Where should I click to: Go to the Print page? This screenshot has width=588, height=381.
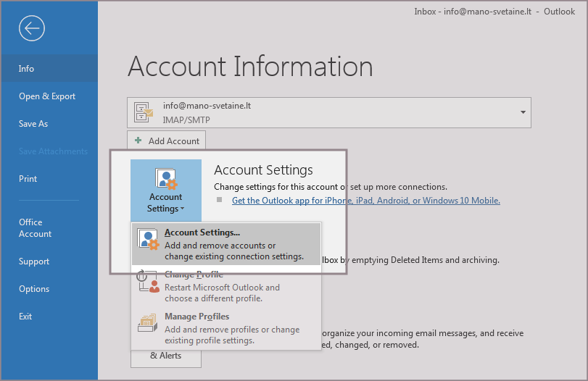[x=28, y=179]
